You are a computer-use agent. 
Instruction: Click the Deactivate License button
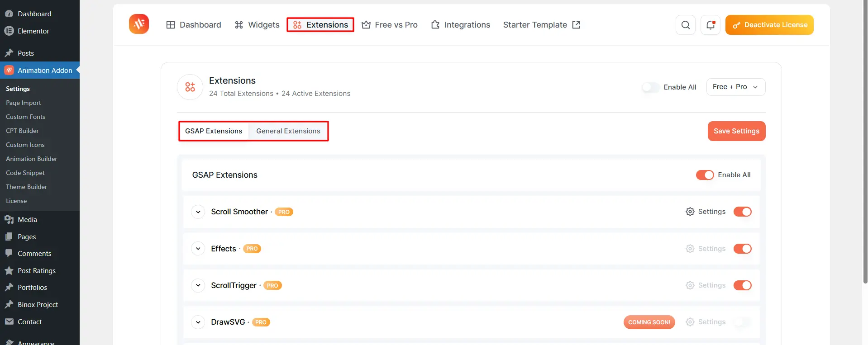pos(769,25)
